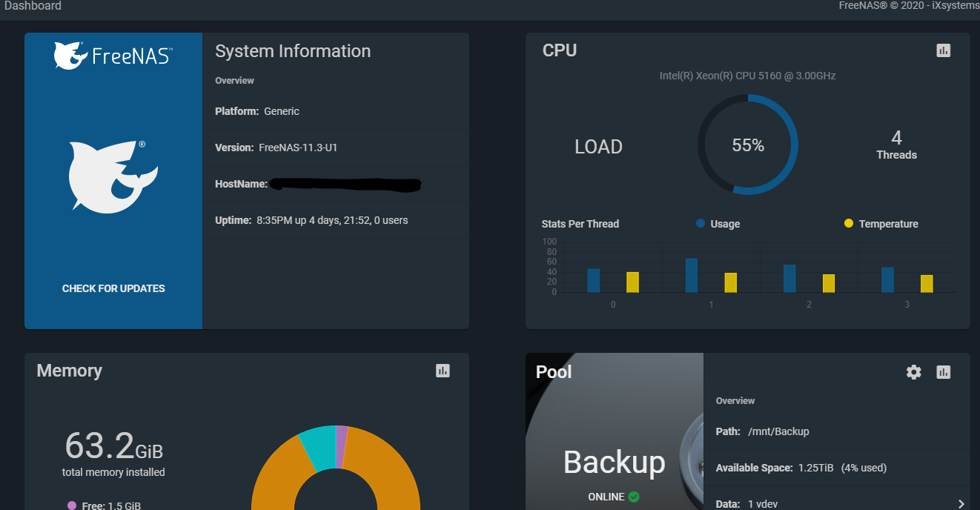Open CPU reports chart icon
The image size is (980, 510).
943,50
